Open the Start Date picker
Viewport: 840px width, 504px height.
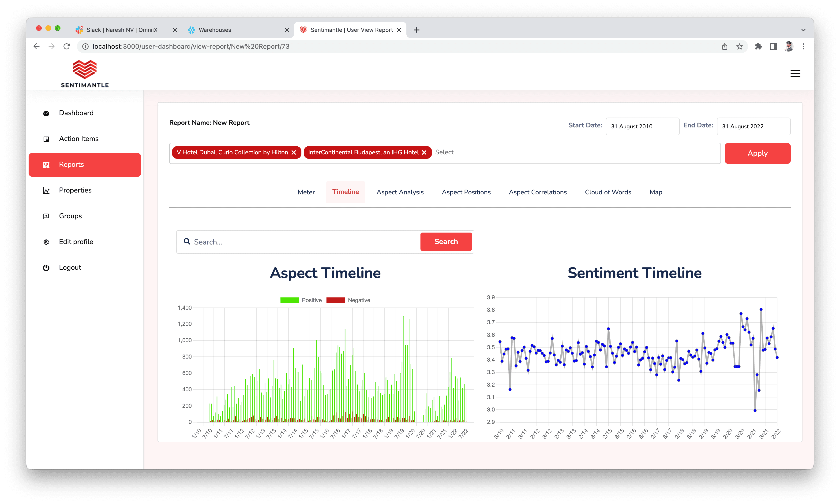[642, 126]
